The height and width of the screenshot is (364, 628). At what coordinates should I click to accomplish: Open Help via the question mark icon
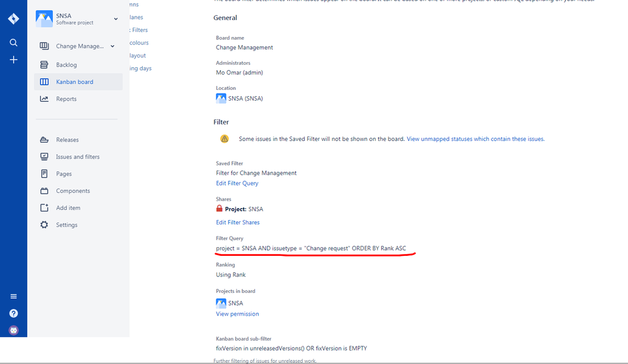tap(13, 313)
